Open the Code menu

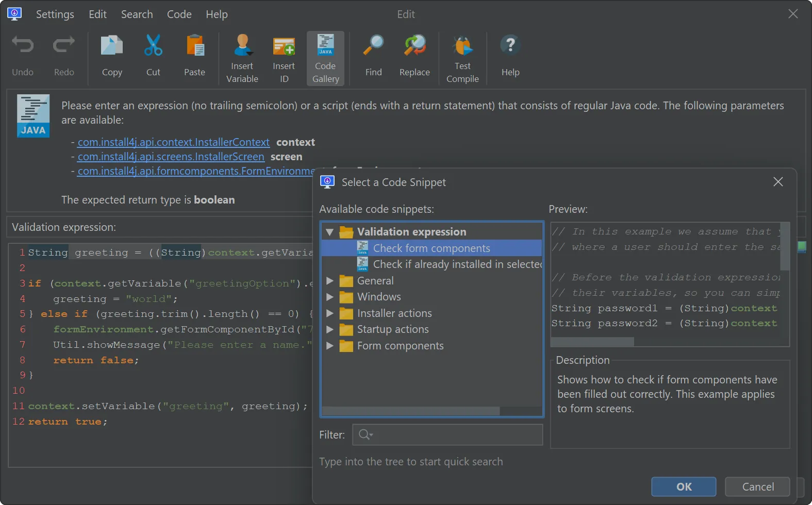179,14
